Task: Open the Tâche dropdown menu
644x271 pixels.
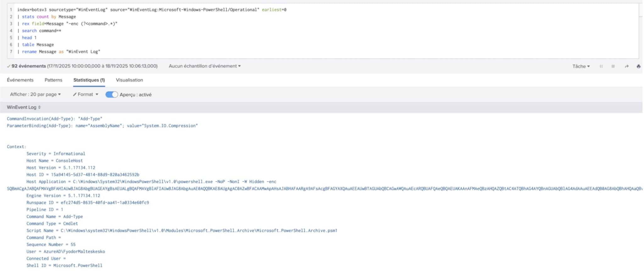Action: coord(581,66)
